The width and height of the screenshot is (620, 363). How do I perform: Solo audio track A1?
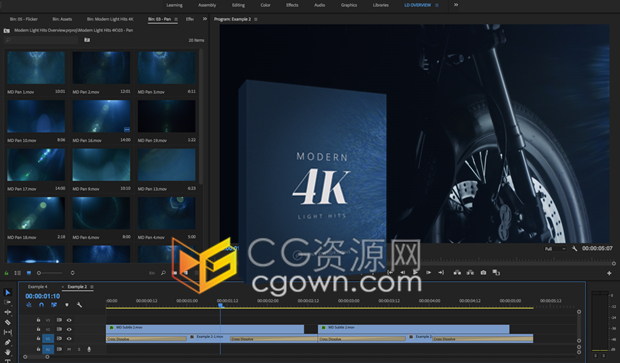(79, 349)
